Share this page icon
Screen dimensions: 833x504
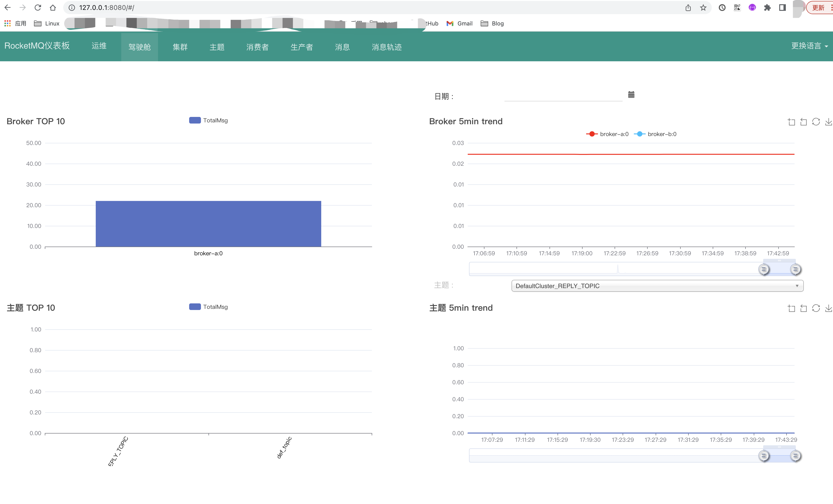click(688, 8)
